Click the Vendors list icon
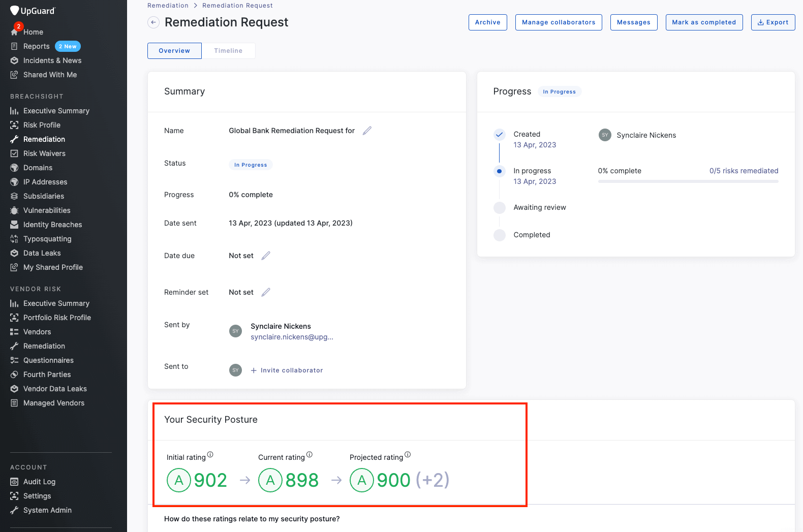 [14, 332]
